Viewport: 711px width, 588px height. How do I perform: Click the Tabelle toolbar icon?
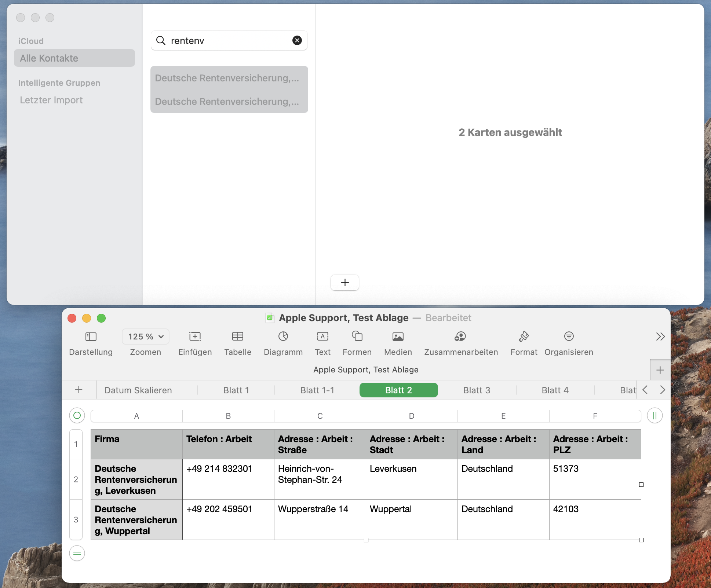pyautogui.click(x=238, y=337)
